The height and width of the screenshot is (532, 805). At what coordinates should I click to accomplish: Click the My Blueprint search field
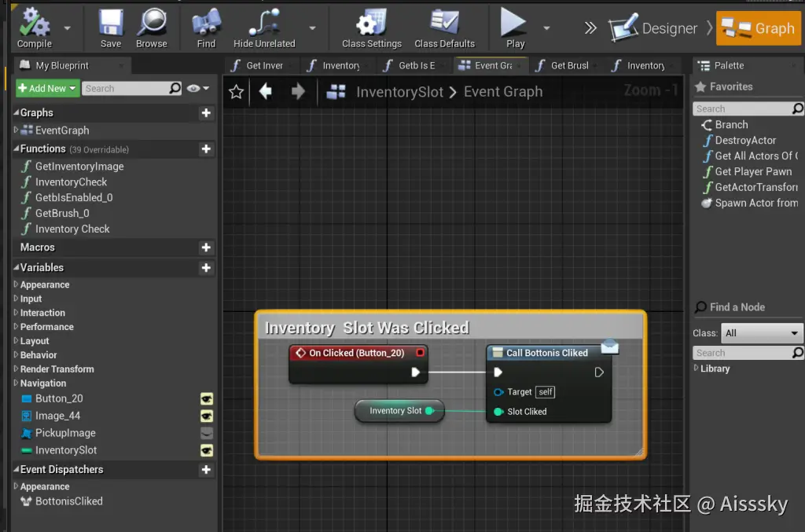[124, 89]
